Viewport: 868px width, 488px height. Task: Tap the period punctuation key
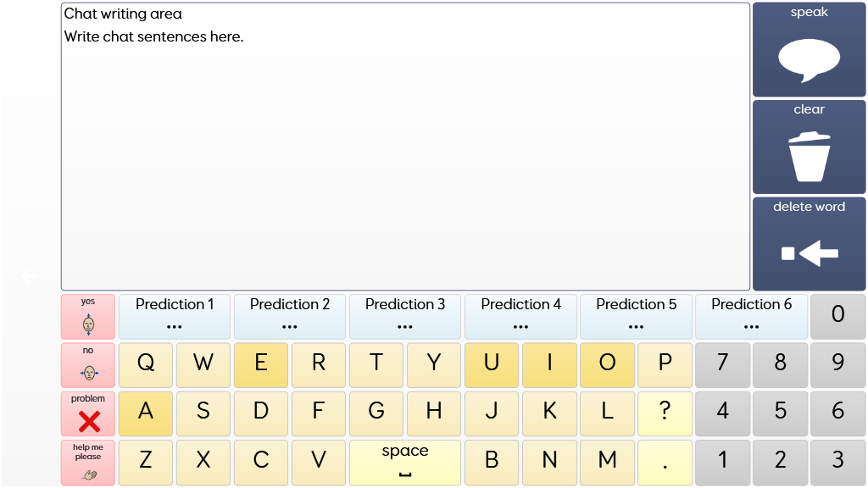[665, 463]
